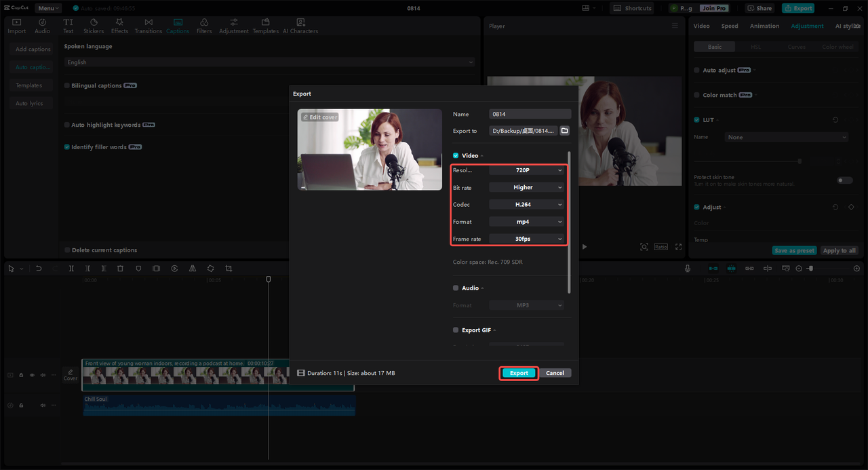This screenshot has width=868, height=470.
Task: Open the Filters panel
Action: [204, 26]
